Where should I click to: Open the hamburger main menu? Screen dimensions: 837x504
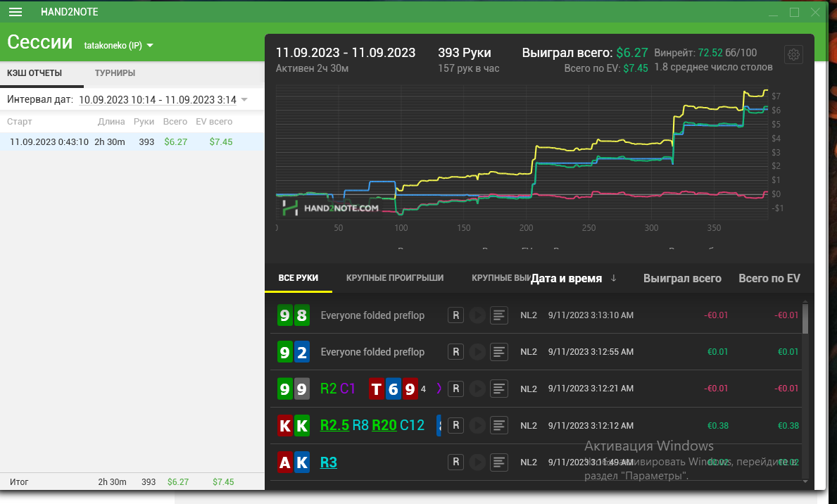[x=15, y=12]
